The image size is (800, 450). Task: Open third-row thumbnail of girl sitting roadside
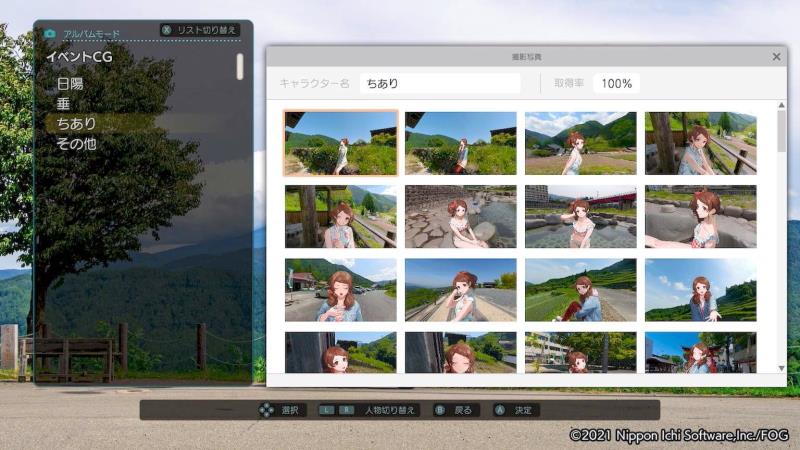pyautogui.click(x=581, y=290)
